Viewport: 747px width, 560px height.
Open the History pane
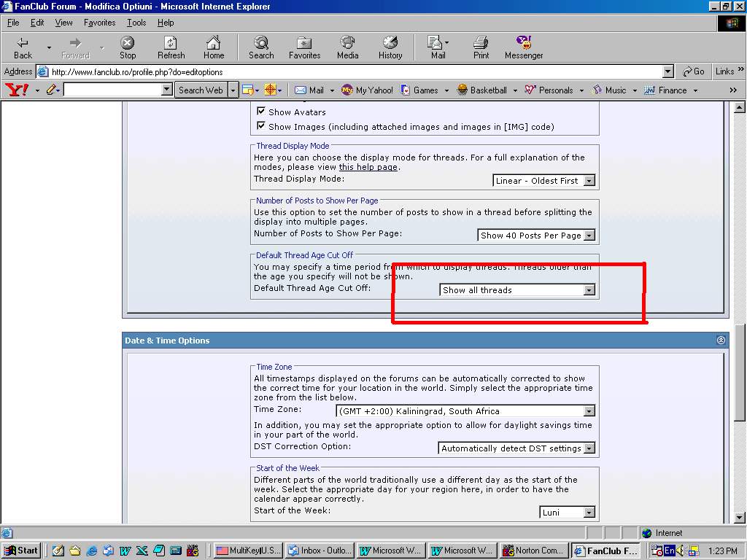[390, 47]
